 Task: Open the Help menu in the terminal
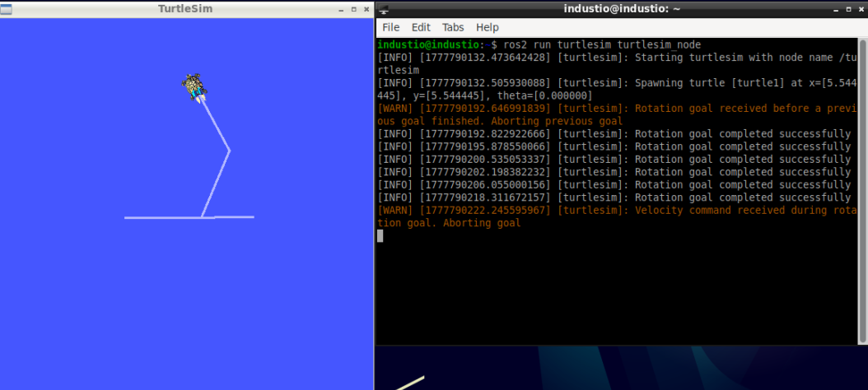pos(488,27)
